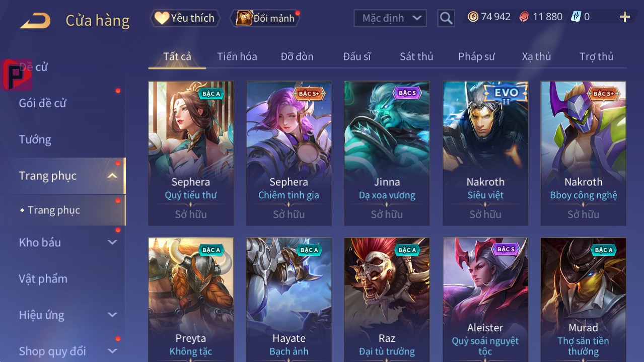Select the Tiến hóa tab
The height and width of the screenshot is (362, 644).
(x=237, y=56)
